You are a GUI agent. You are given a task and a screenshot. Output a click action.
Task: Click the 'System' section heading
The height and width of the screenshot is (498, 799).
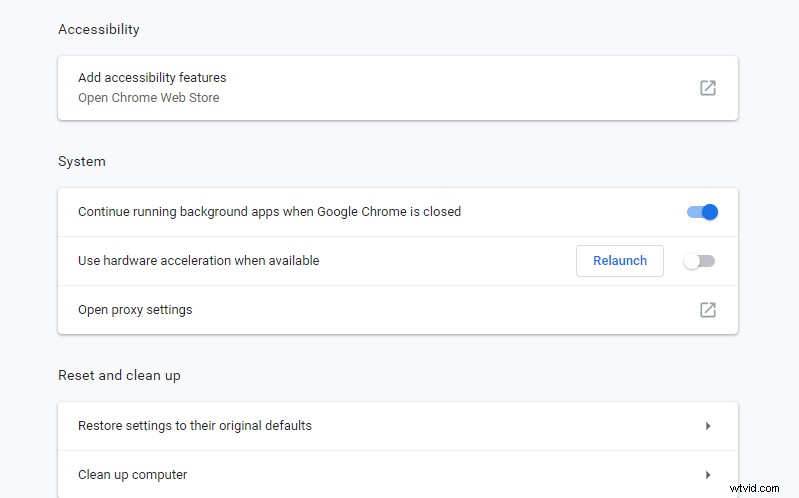[82, 161]
